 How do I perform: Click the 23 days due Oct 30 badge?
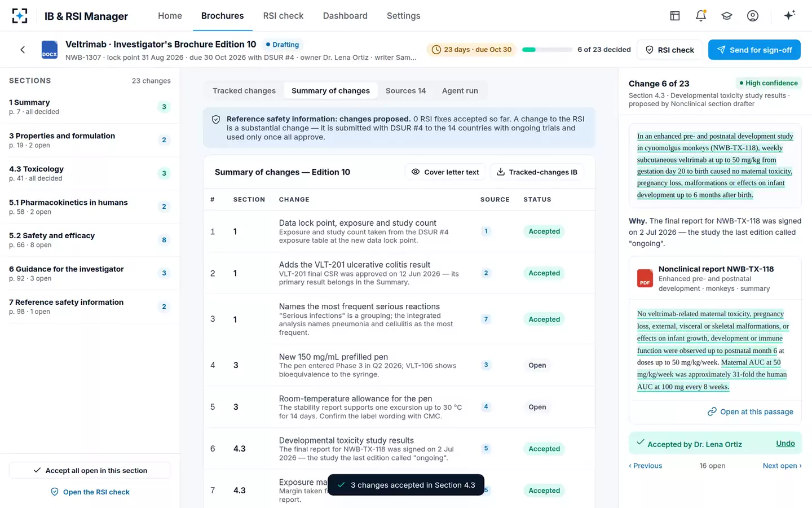(x=471, y=50)
